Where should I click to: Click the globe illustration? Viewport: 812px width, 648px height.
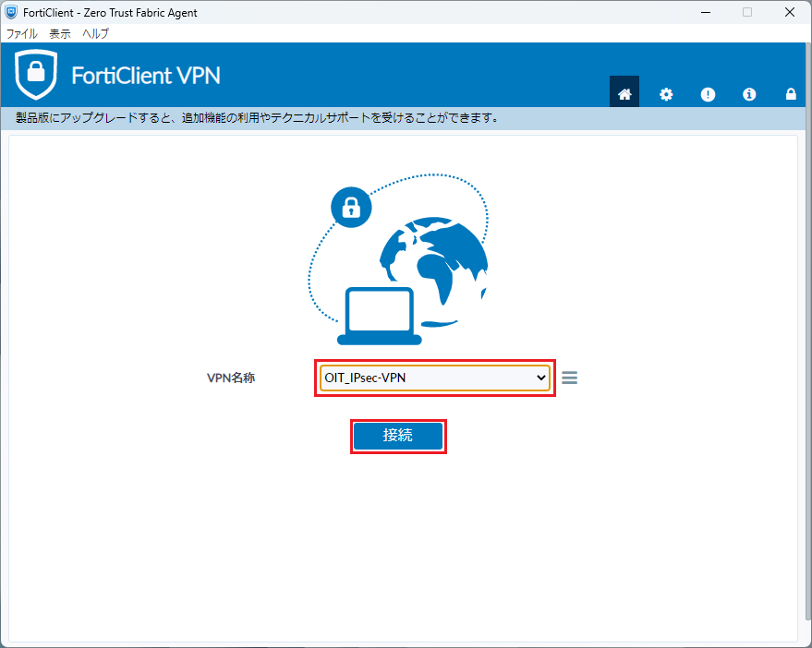coord(432,262)
